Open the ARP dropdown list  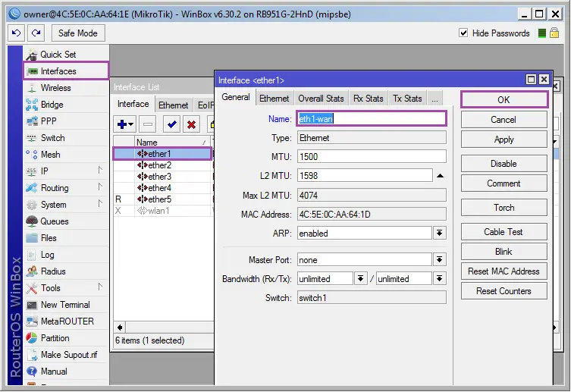[440, 234]
